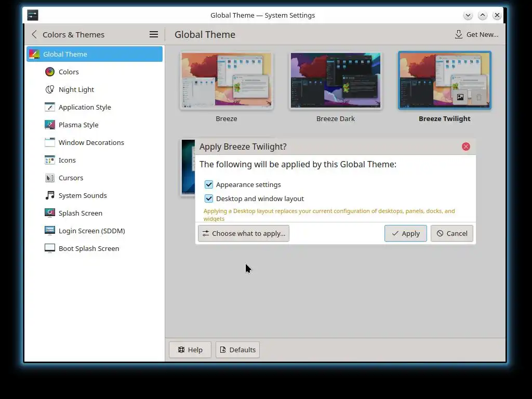
Task: Click the Login Screen (SDDM) icon
Action: click(x=50, y=230)
